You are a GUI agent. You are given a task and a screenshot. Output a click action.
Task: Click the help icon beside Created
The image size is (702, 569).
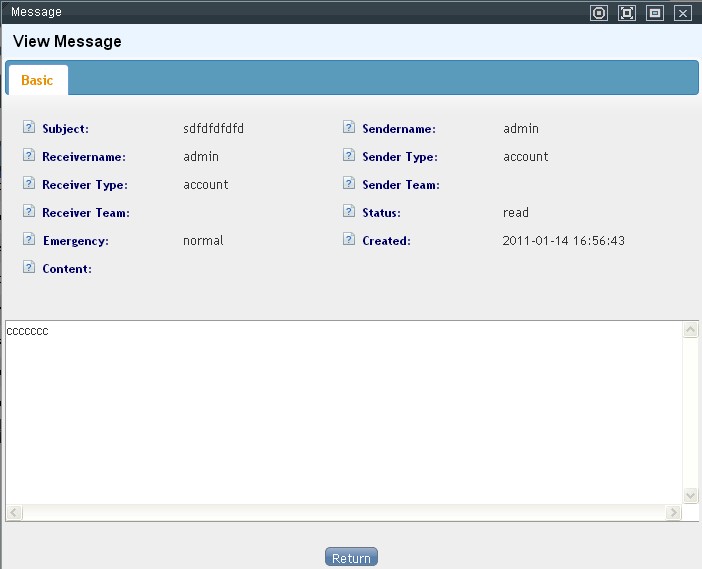pyautogui.click(x=348, y=240)
